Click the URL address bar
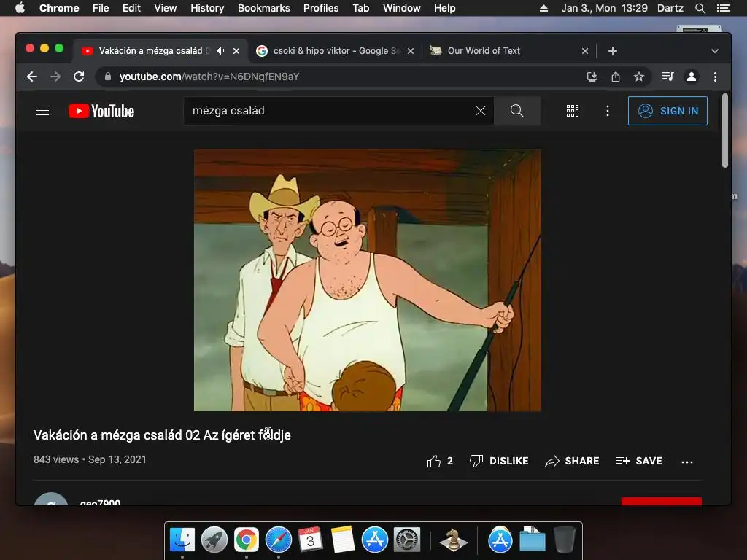747x560 pixels. point(343,77)
